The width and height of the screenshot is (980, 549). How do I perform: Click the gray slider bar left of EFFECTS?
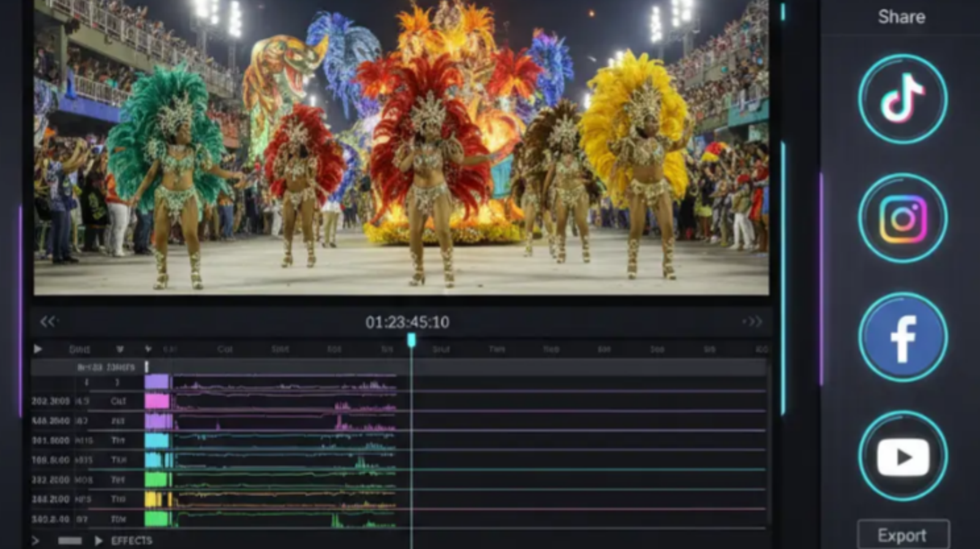click(x=69, y=540)
